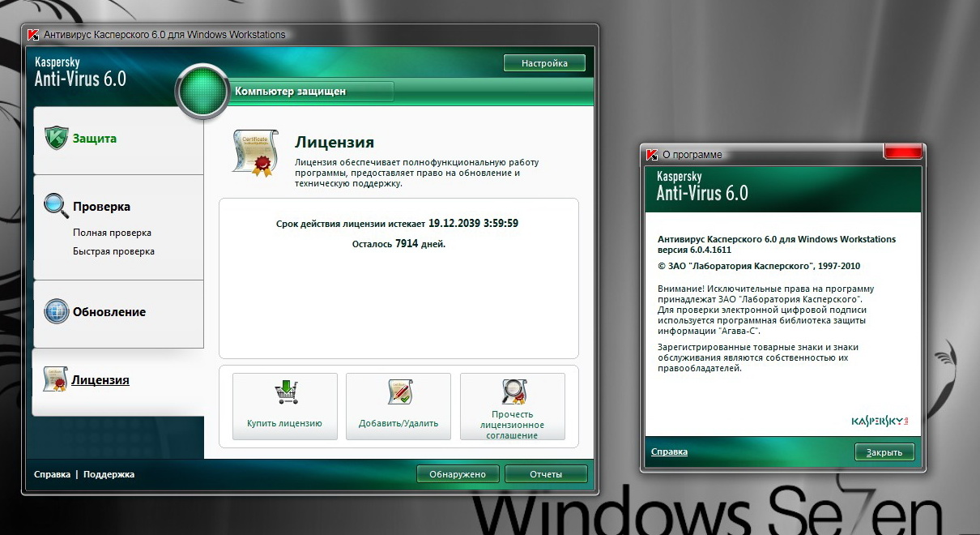The height and width of the screenshot is (535, 980).
Task: Open the Обновление globe icon
Action: (56, 312)
